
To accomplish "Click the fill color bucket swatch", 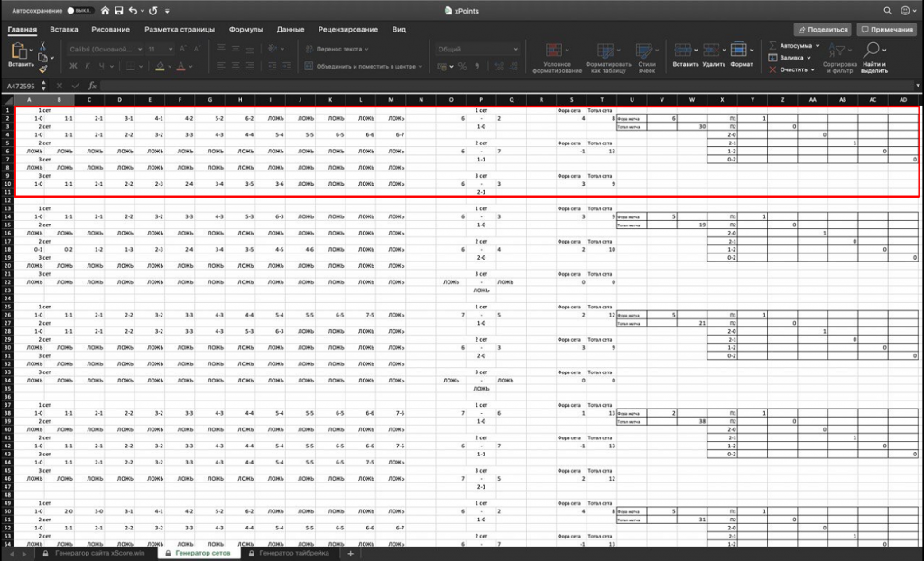I will pos(160,66).
